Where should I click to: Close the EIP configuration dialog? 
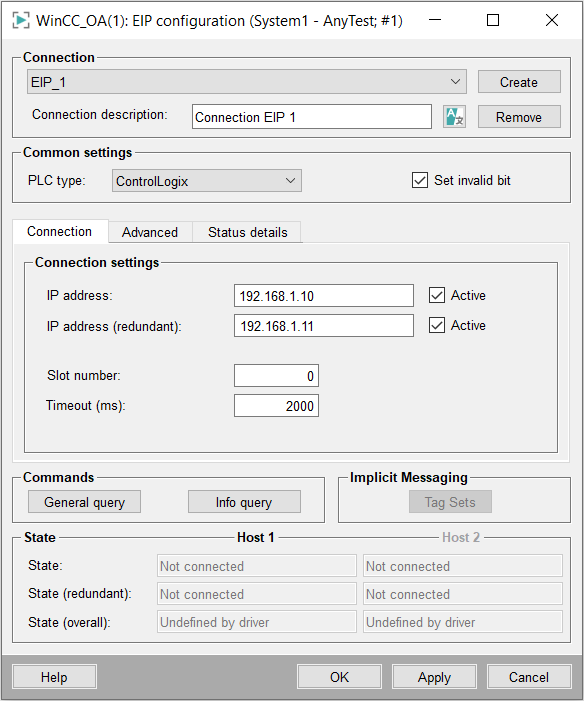(x=552, y=20)
